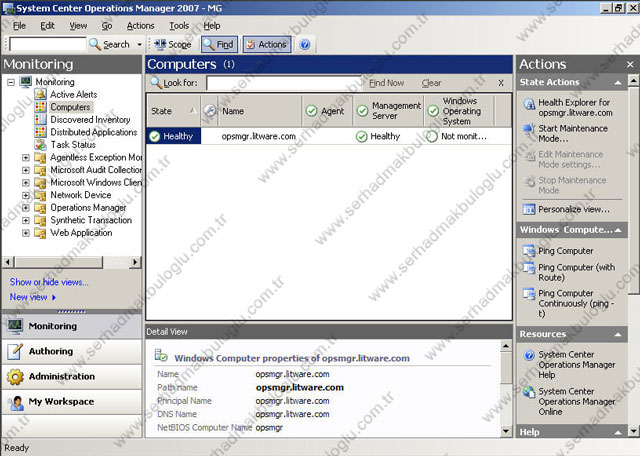
Task: Open the File menu
Action: [19, 26]
